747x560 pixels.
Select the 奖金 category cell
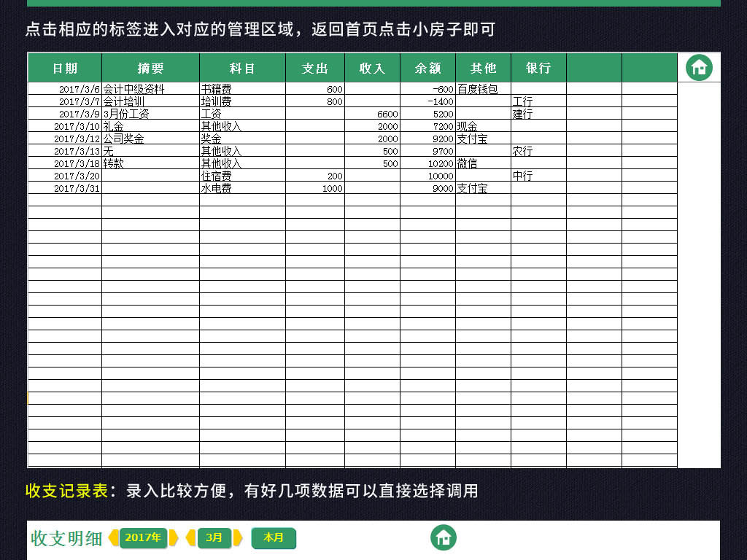click(242, 139)
